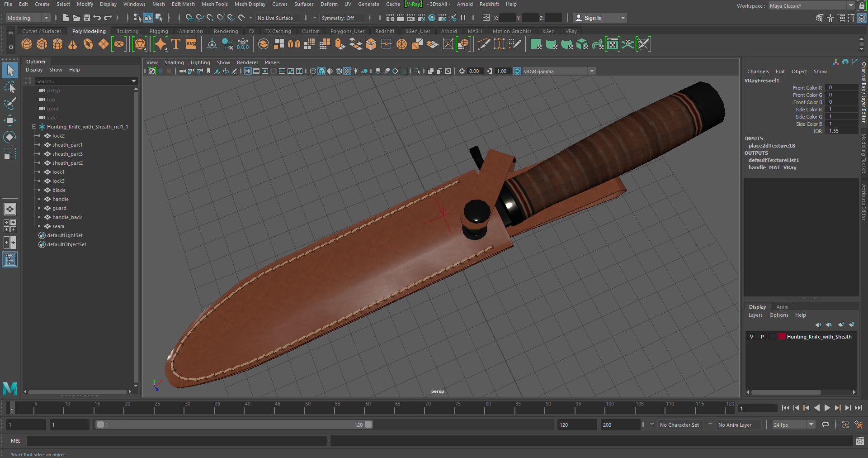Select the blade object in Outliner
The image size is (868, 458).
click(x=59, y=190)
